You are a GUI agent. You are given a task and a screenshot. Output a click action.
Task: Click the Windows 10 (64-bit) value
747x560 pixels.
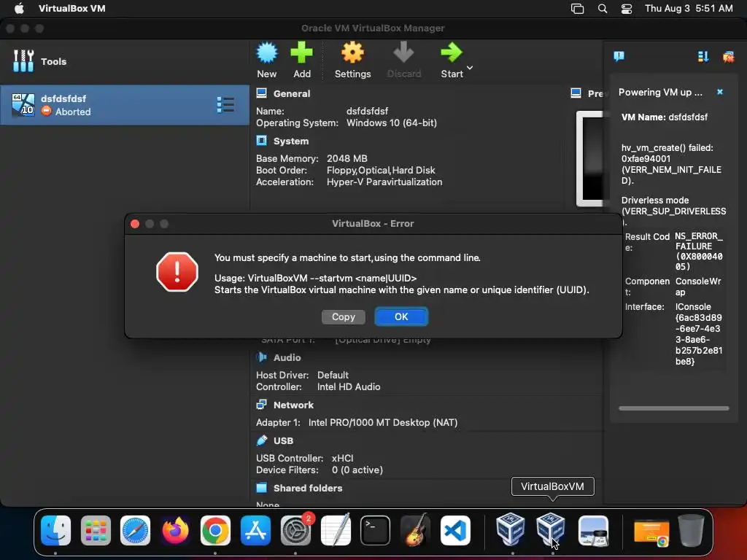(x=391, y=122)
